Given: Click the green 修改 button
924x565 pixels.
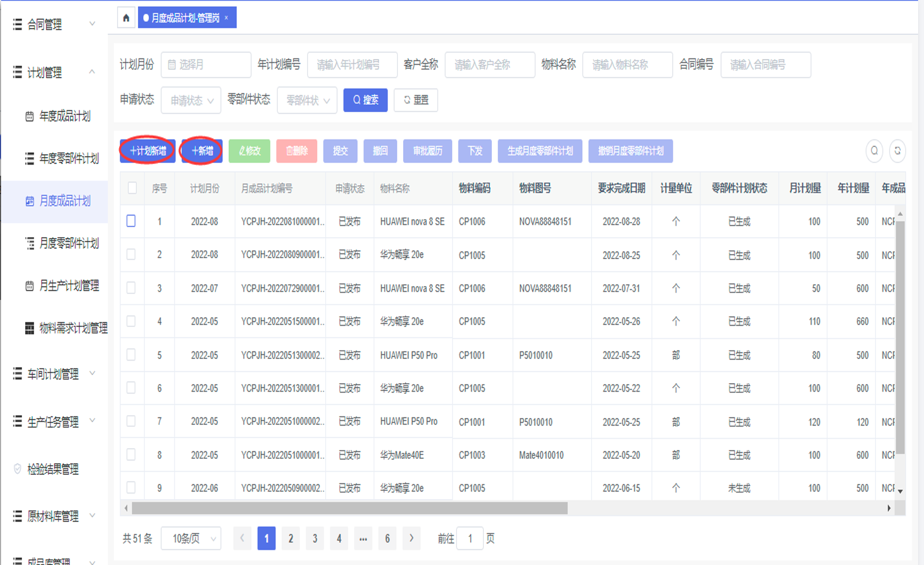Looking at the screenshot, I should click(x=250, y=151).
